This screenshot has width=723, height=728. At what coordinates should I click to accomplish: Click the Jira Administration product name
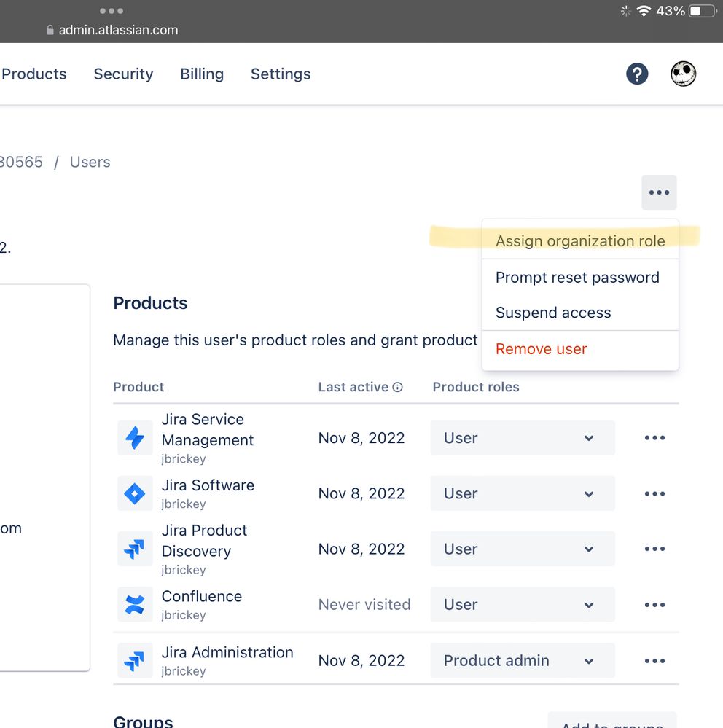(227, 652)
